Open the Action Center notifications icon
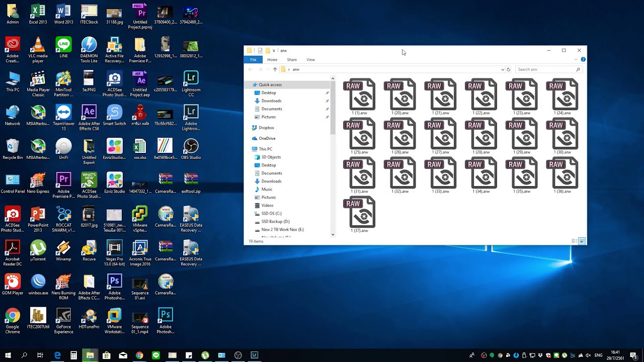The width and height of the screenshot is (644, 362). tap(633, 355)
